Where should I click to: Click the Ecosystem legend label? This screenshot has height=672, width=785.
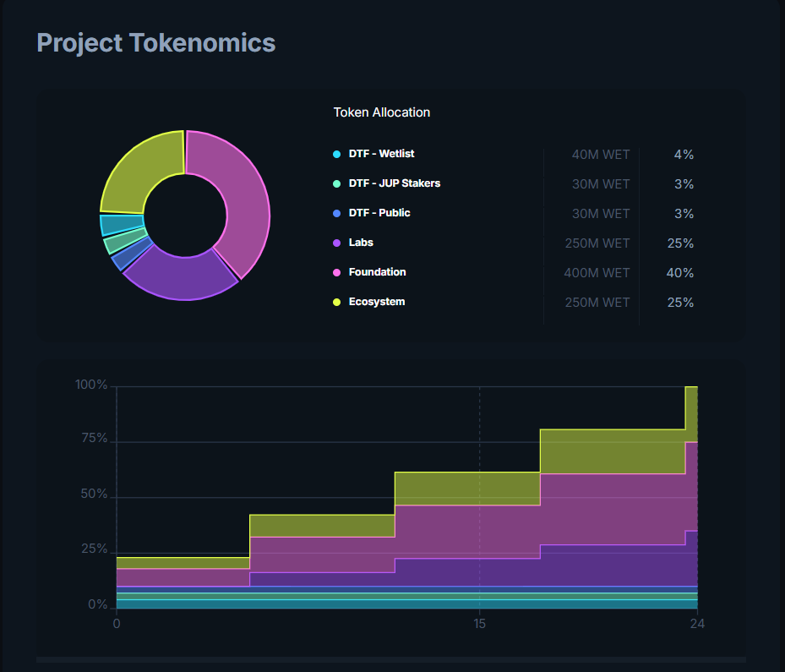pos(376,302)
